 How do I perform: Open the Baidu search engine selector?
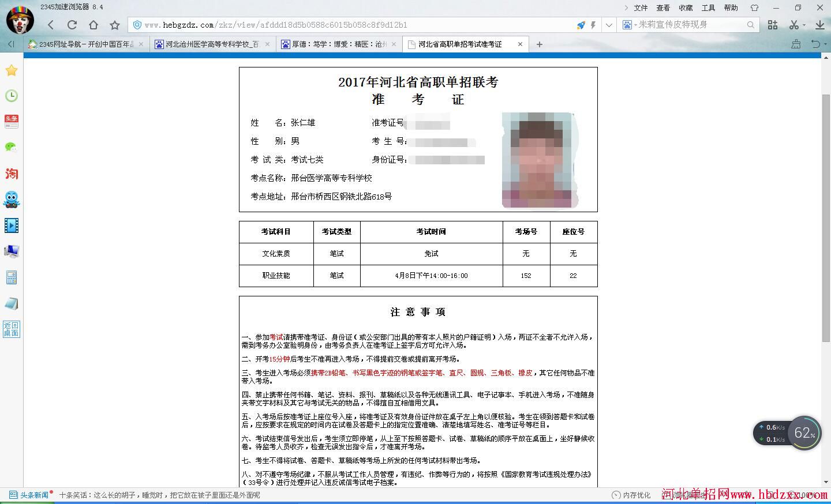pyautogui.click(x=629, y=25)
